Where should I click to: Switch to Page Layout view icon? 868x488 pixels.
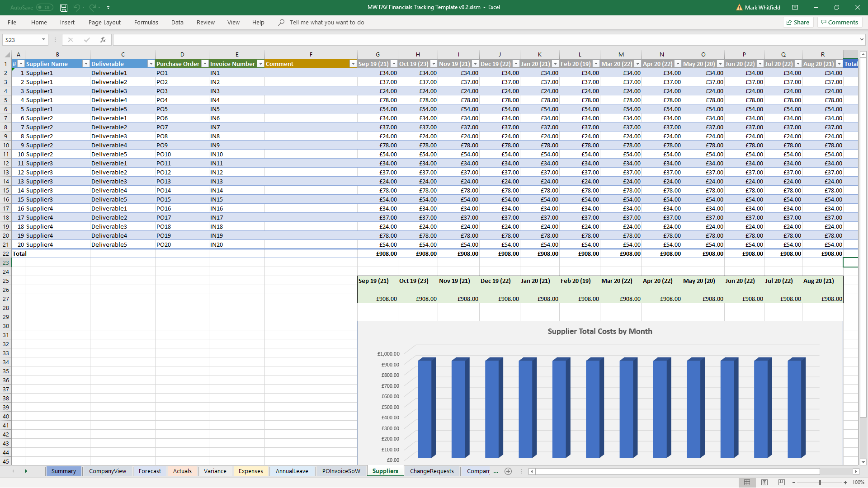(764, 483)
